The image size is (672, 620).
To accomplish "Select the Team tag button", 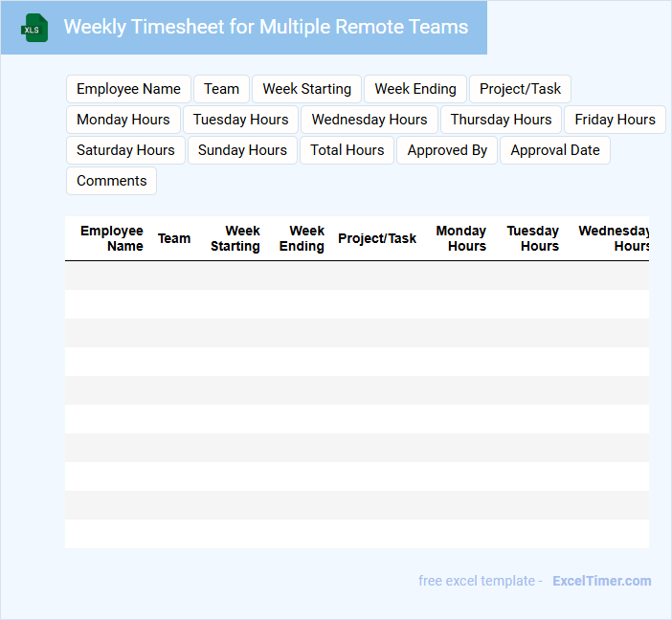I will [221, 89].
